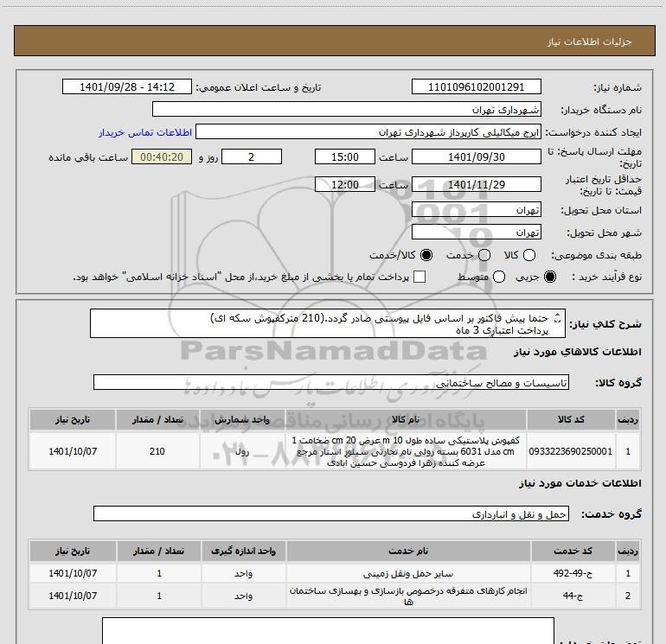Open the buyer contact information link
Viewport: 666px width, 644px height.
tap(145, 132)
